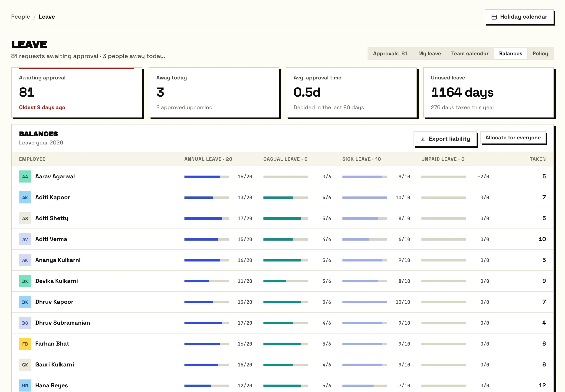Click the Unpaid Leave column header
This screenshot has width=565, height=392.
[x=443, y=159]
